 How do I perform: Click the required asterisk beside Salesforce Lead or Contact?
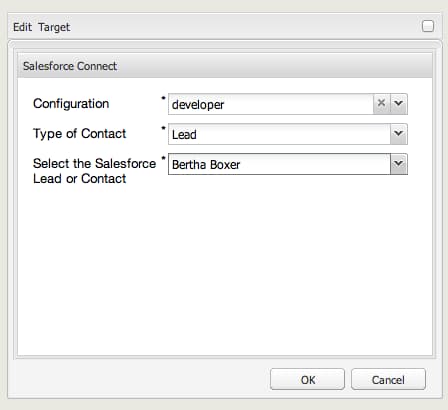pyautogui.click(x=163, y=158)
